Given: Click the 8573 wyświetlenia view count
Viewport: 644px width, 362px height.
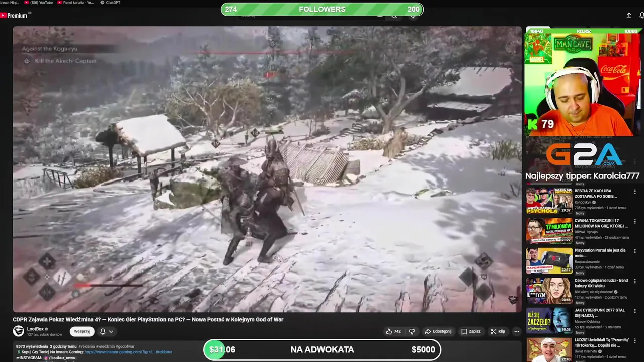Looking at the screenshot, I should 32,346.
